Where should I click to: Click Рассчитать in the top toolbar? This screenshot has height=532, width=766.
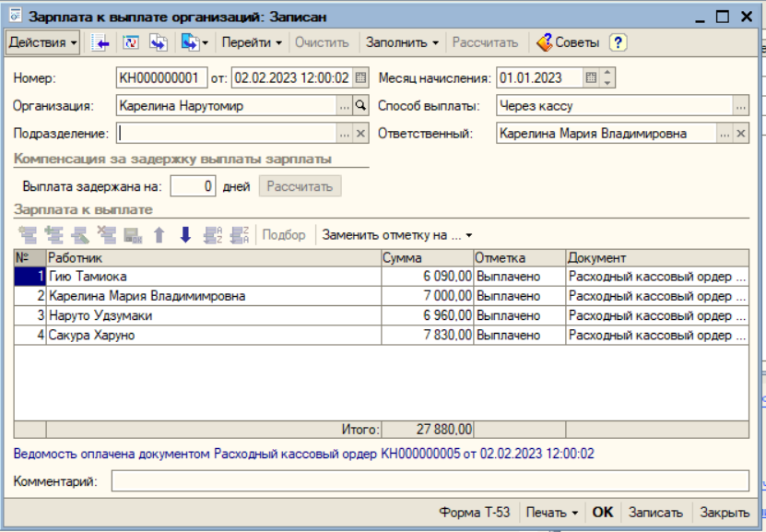coord(485,42)
